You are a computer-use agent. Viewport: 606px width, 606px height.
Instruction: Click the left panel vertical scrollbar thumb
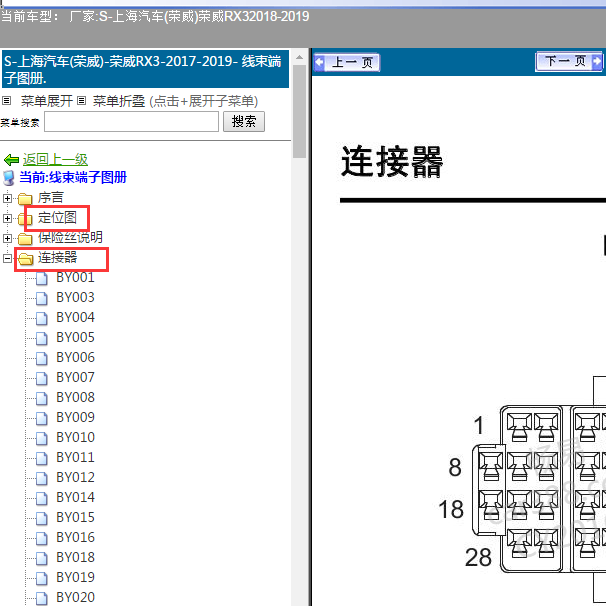coord(299,111)
